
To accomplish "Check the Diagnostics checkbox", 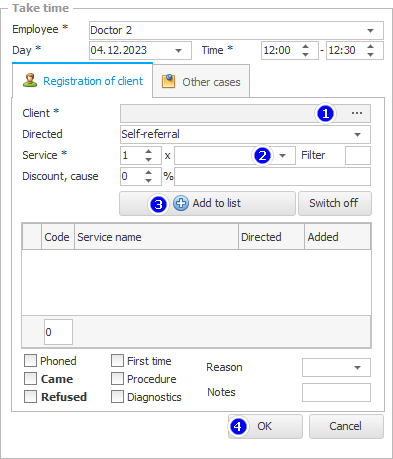I will (117, 397).
